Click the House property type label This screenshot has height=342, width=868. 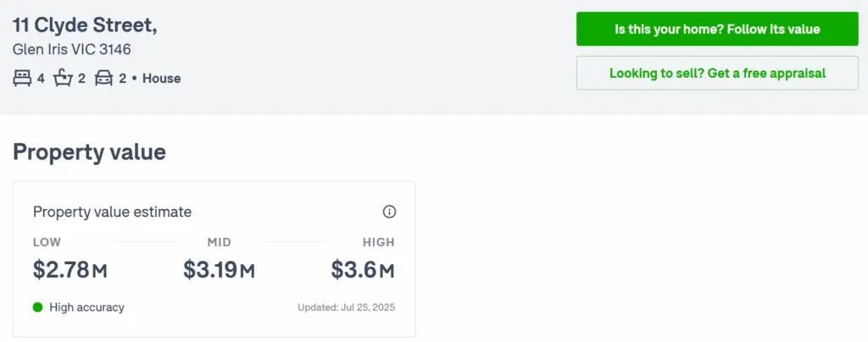(162, 79)
